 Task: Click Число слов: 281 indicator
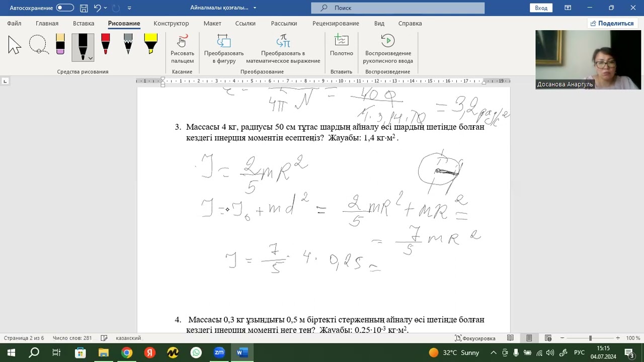[72, 338]
